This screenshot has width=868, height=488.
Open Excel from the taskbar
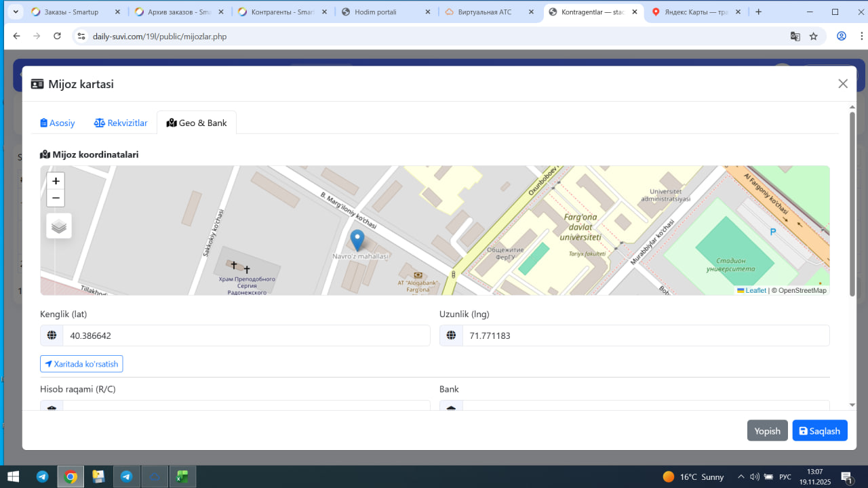(x=182, y=476)
